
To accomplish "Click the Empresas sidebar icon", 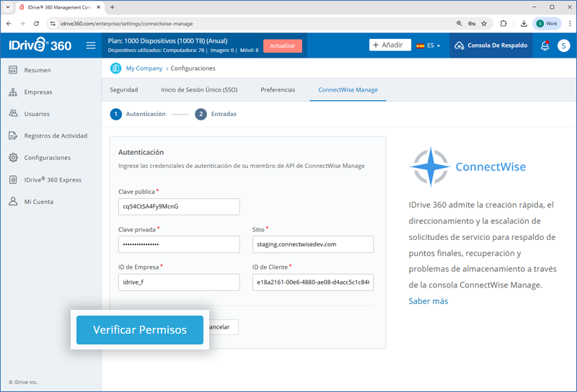I will point(13,92).
